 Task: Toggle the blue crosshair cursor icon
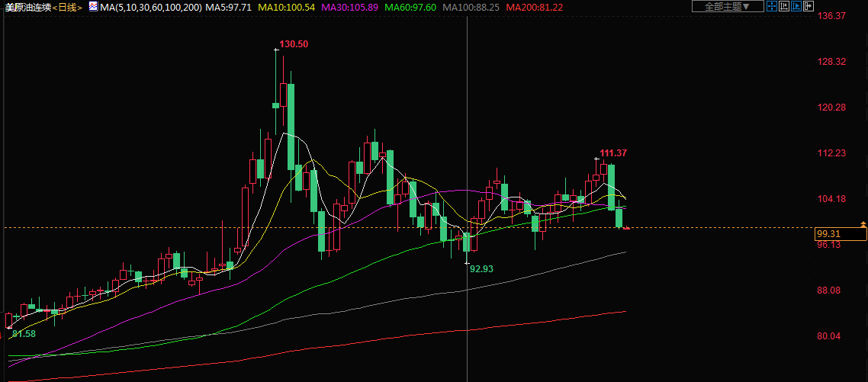pyautogui.click(x=771, y=7)
